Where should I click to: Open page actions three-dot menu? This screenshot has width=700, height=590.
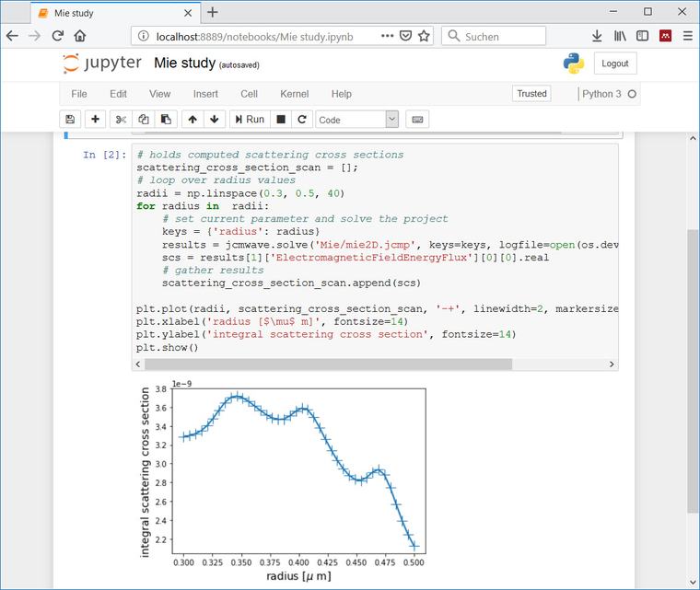387,36
